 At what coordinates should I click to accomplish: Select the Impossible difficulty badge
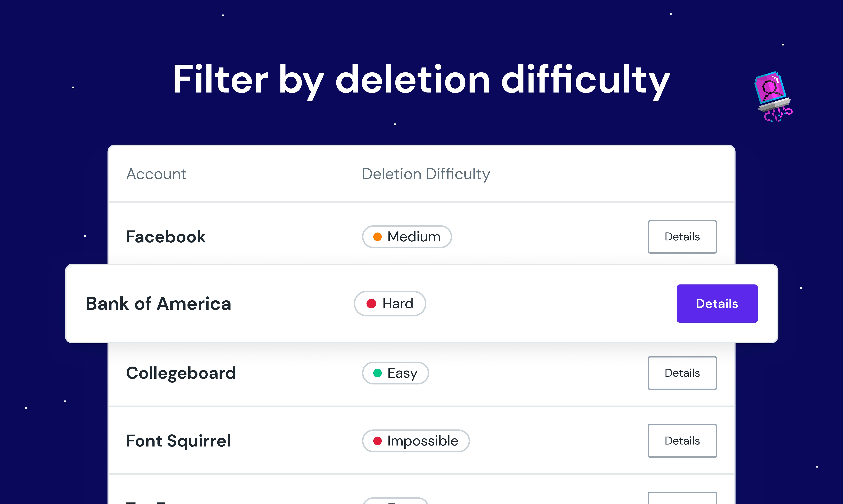[416, 441]
